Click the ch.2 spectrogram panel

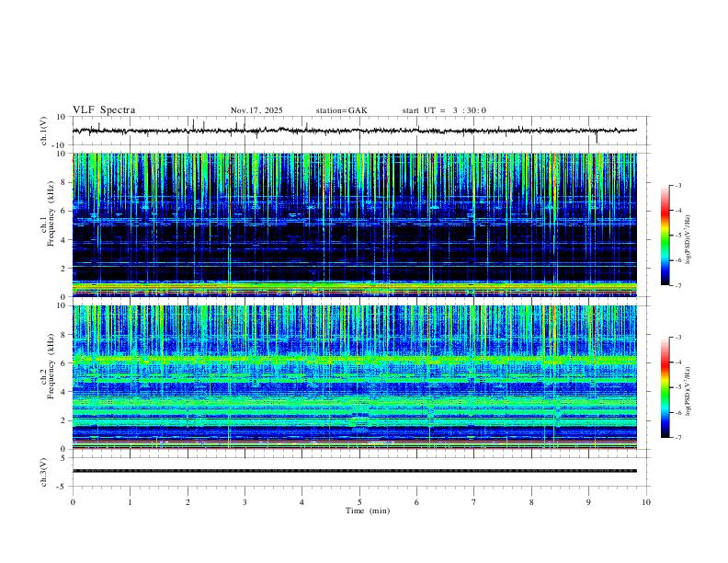click(354, 377)
